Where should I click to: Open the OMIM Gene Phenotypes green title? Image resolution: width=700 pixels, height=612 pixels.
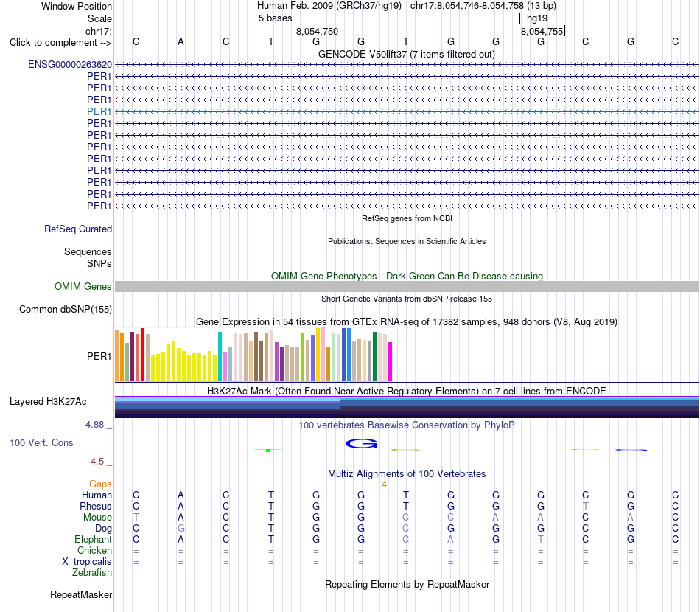click(x=407, y=276)
